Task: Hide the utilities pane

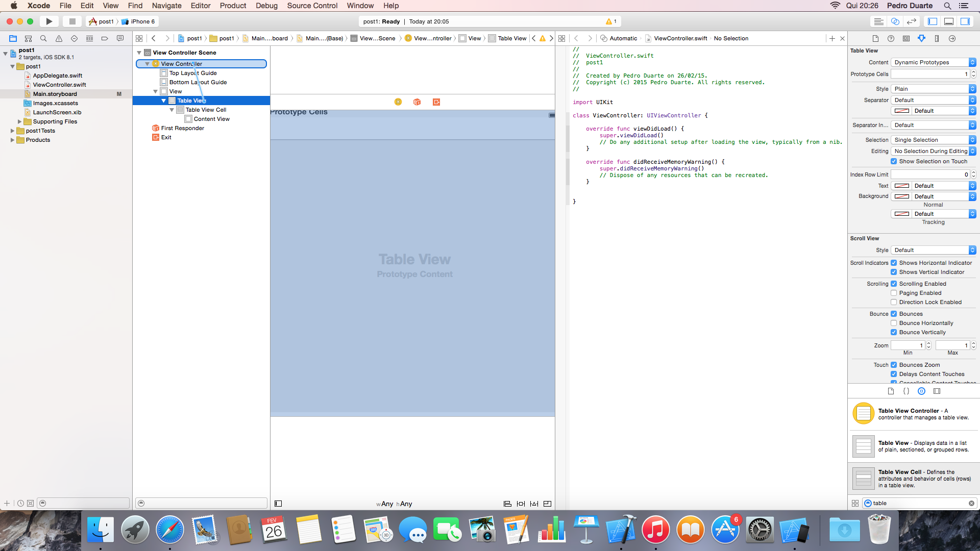Action: click(x=965, y=21)
